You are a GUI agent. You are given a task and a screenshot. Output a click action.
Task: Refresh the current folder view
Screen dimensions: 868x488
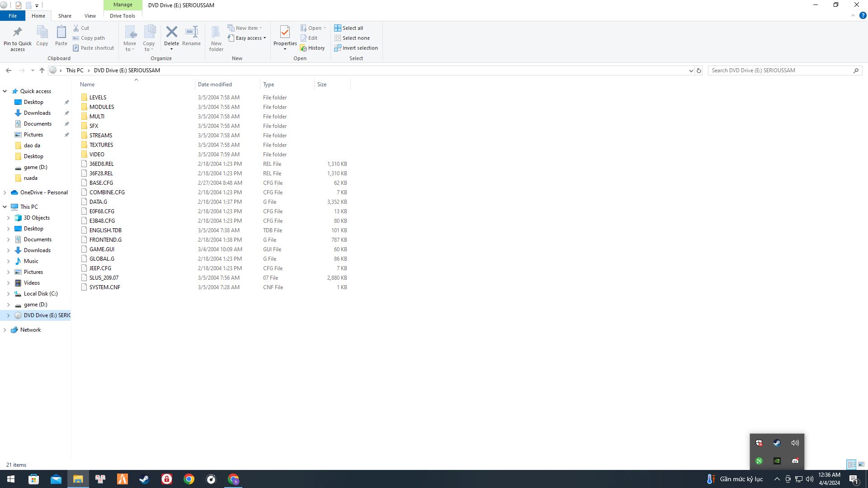point(698,70)
